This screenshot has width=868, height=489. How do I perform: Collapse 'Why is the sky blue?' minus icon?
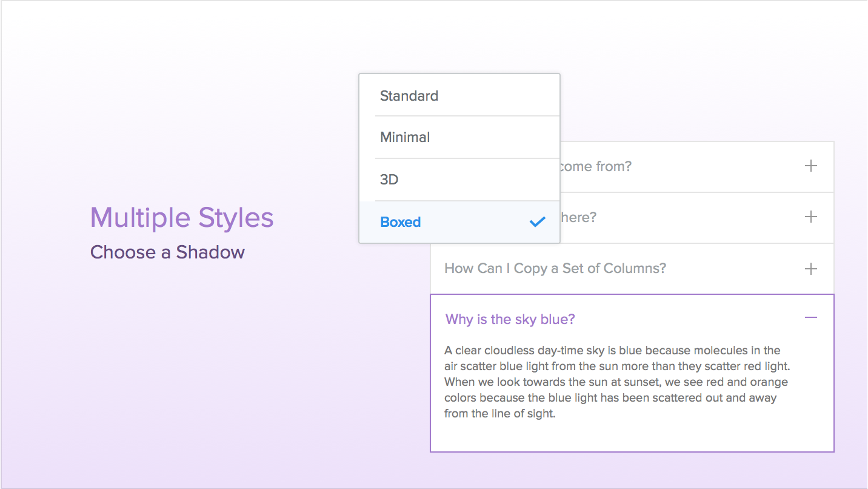point(811,318)
